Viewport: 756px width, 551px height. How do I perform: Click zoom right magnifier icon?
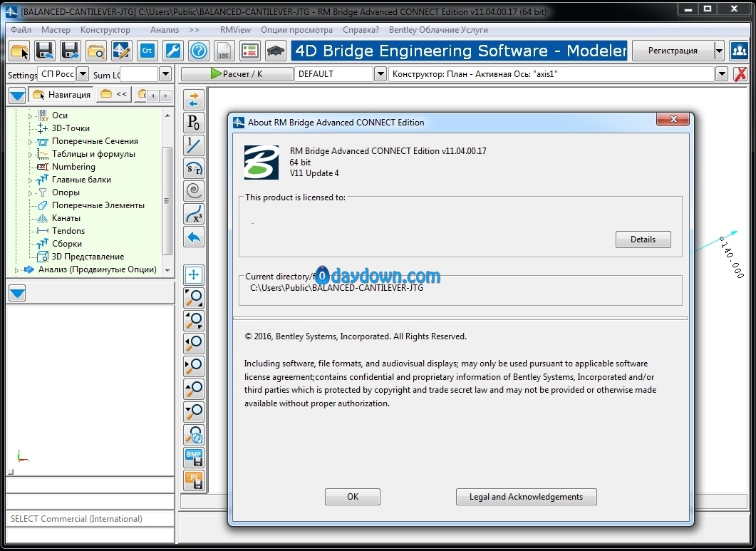click(x=194, y=366)
